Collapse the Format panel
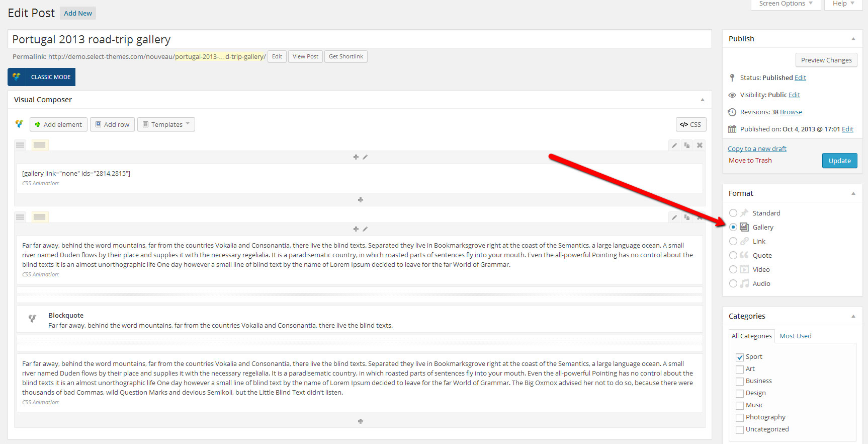This screenshot has height=444, width=868. pos(853,193)
